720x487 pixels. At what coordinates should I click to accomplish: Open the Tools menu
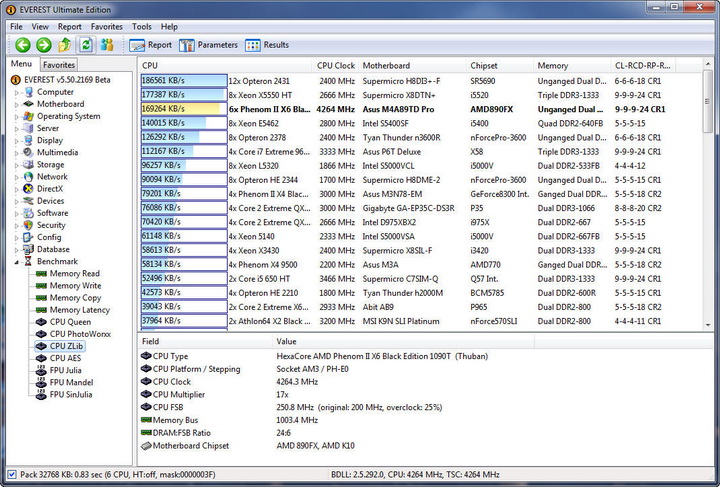coord(141,27)
